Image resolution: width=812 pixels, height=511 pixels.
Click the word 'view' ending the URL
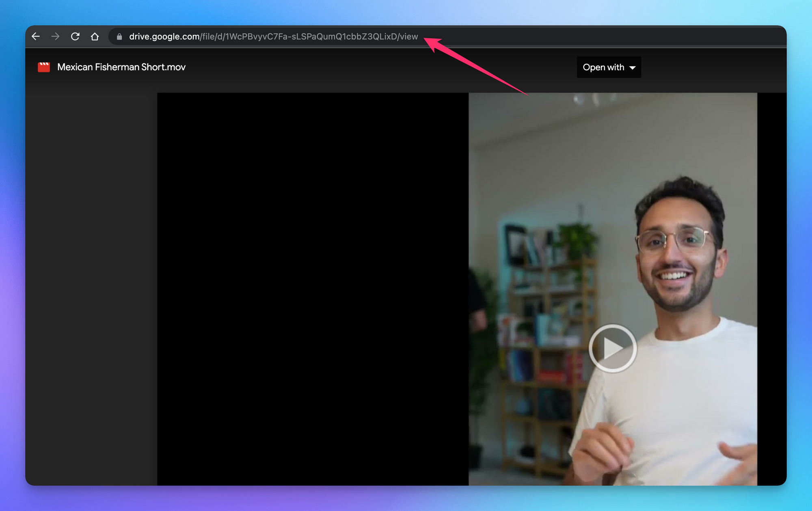409,37
